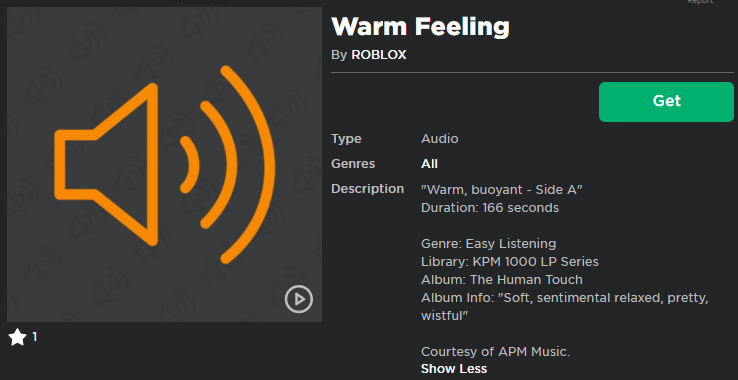Click the favorite count number beside star
The height and width of the screenshot is (380, 738).
[34, 337]
